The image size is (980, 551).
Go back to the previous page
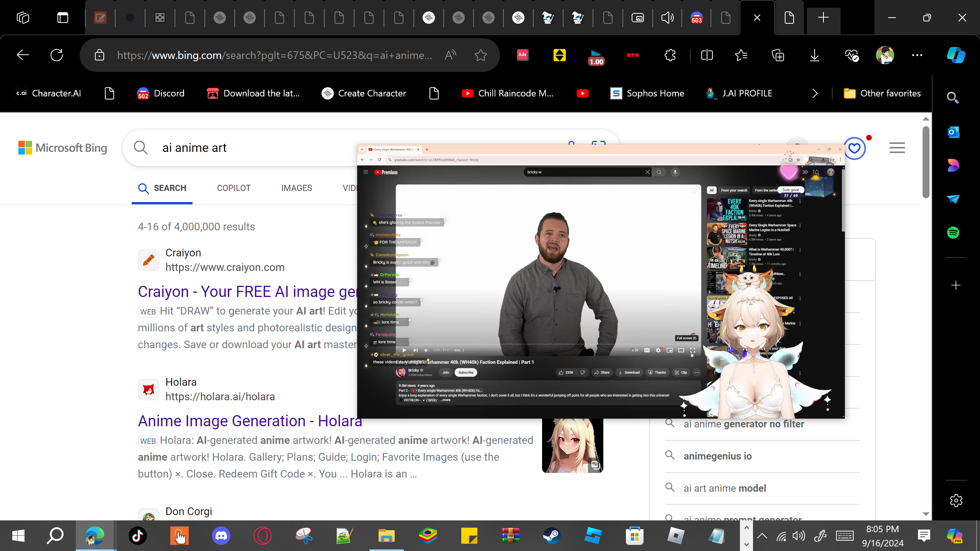(x=23, y=55)
